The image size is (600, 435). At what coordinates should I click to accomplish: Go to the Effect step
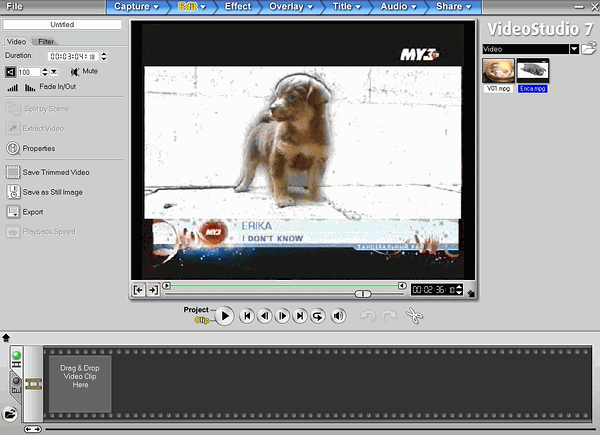238,7
